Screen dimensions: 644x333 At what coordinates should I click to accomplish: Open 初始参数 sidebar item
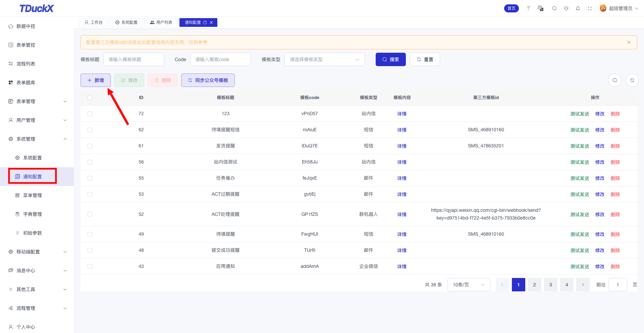click(x=37, y=233)
